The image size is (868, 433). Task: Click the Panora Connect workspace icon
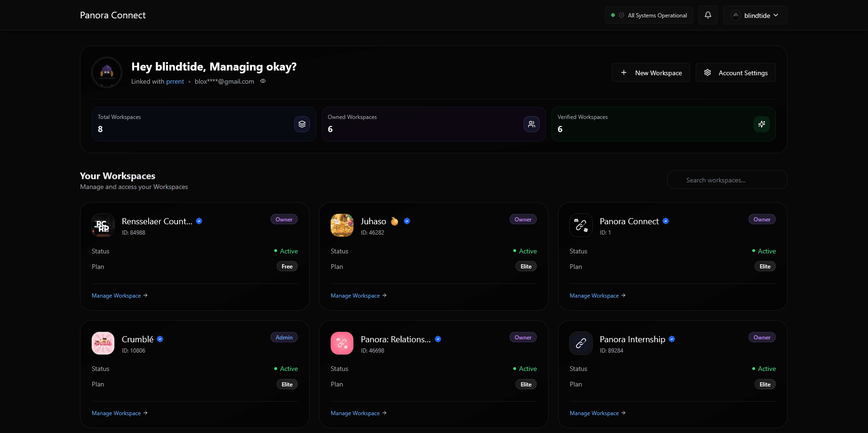click(581, 225)
